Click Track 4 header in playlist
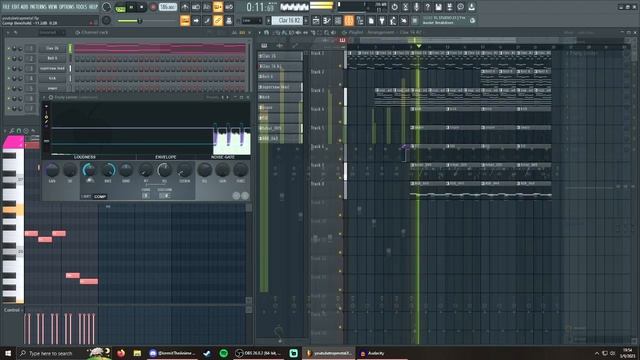This screenshot has width=640, height=360. (x=326, y=115)
